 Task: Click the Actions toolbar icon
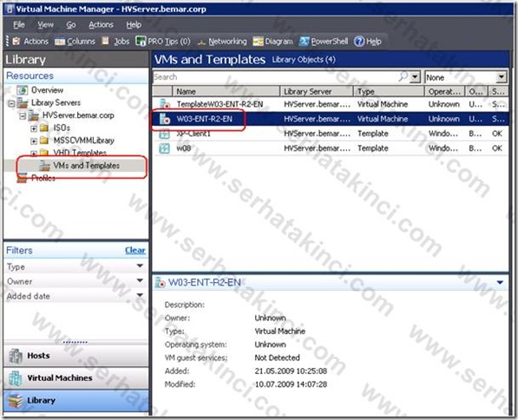point(16,42)
